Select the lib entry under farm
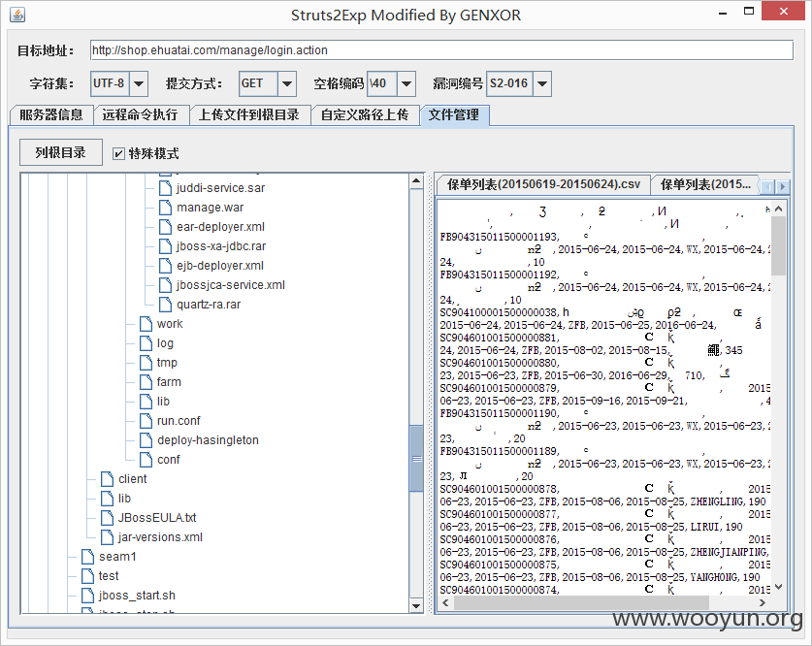This screenshot has width=812, height=646. tap(164, 402)
